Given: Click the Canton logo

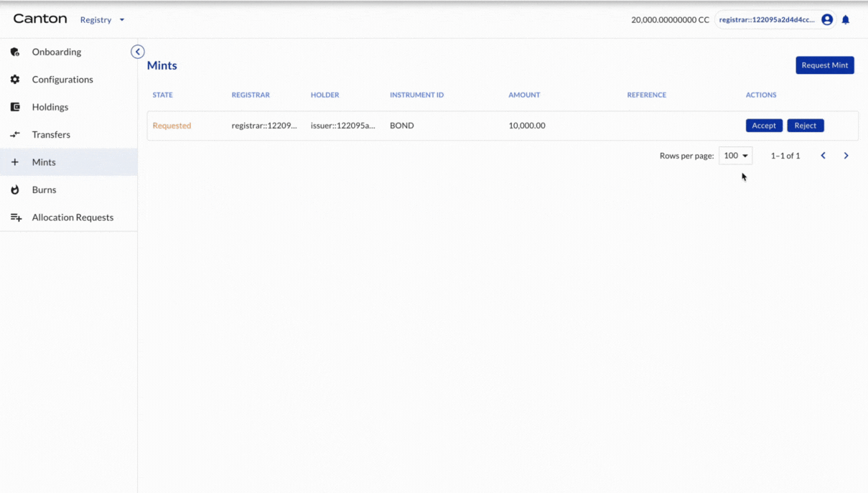Looking at the screenshot, I should (40, 19).
